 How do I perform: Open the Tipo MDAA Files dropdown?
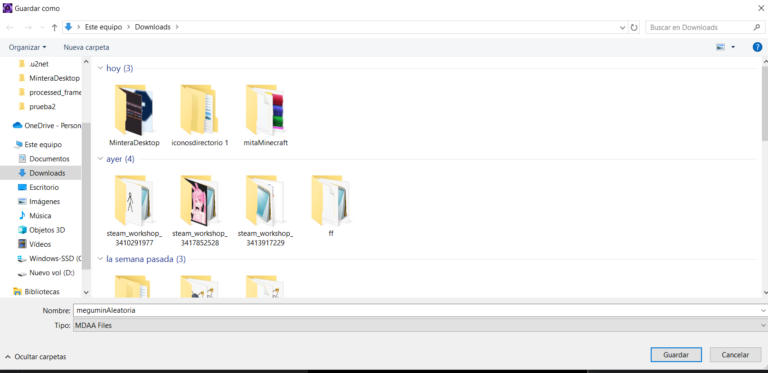coord(420,326)
